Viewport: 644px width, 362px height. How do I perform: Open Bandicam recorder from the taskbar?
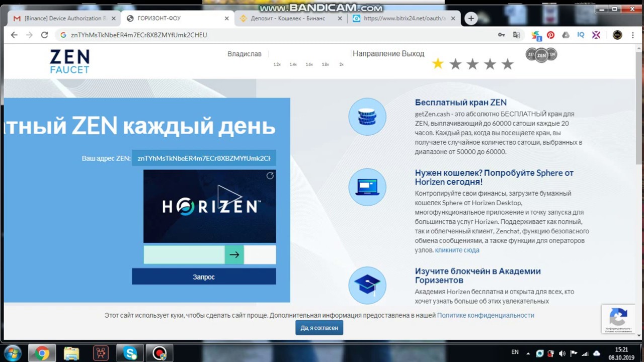point(159,353)
